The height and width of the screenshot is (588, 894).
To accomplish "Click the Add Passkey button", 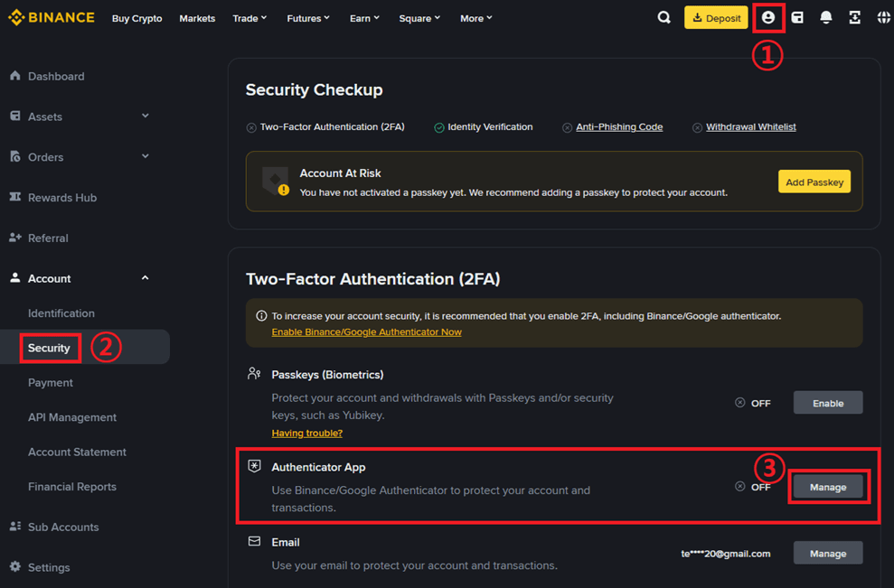I will point(814,182).
